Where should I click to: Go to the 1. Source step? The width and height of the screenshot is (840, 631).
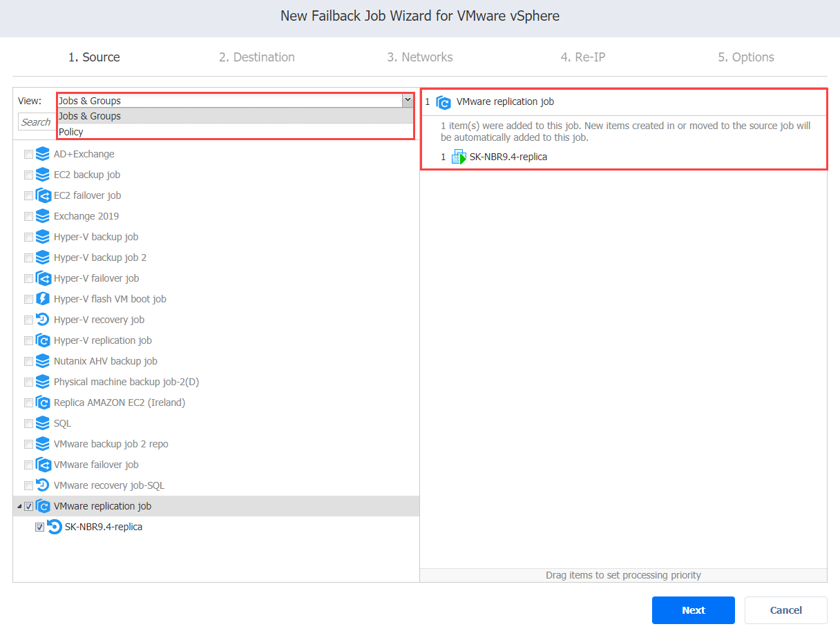pos(94,57)
